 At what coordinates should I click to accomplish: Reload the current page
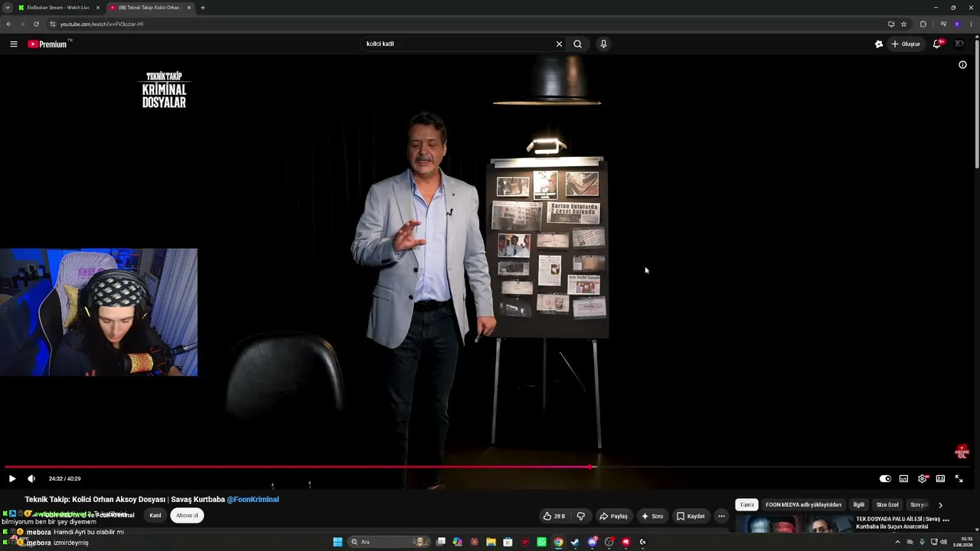tap(36, 24)
